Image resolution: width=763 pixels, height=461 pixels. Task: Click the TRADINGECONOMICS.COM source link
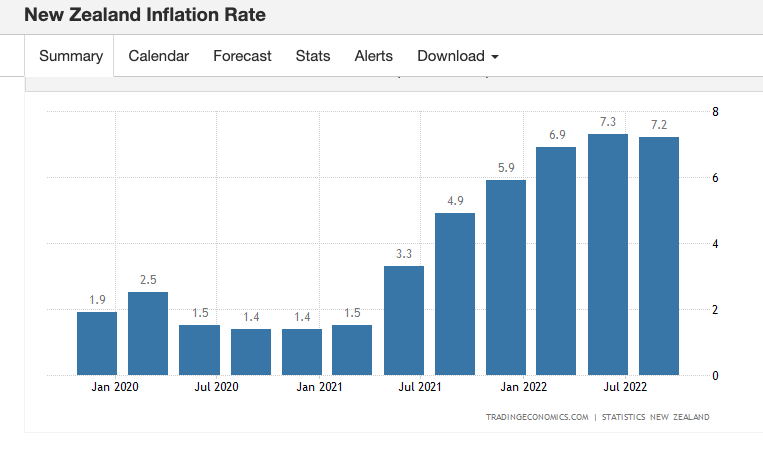(x=537, y=417)
